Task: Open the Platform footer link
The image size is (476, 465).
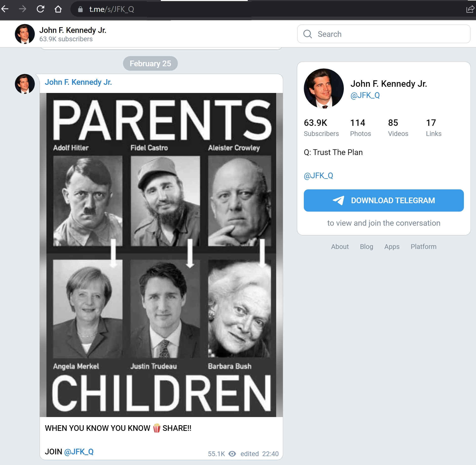Action: (423, 246)
